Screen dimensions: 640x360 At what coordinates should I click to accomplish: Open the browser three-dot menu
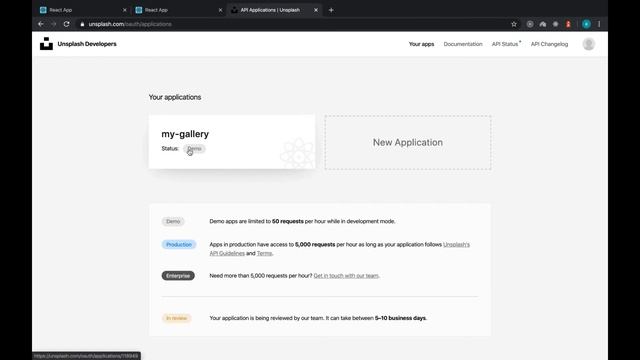599,24
